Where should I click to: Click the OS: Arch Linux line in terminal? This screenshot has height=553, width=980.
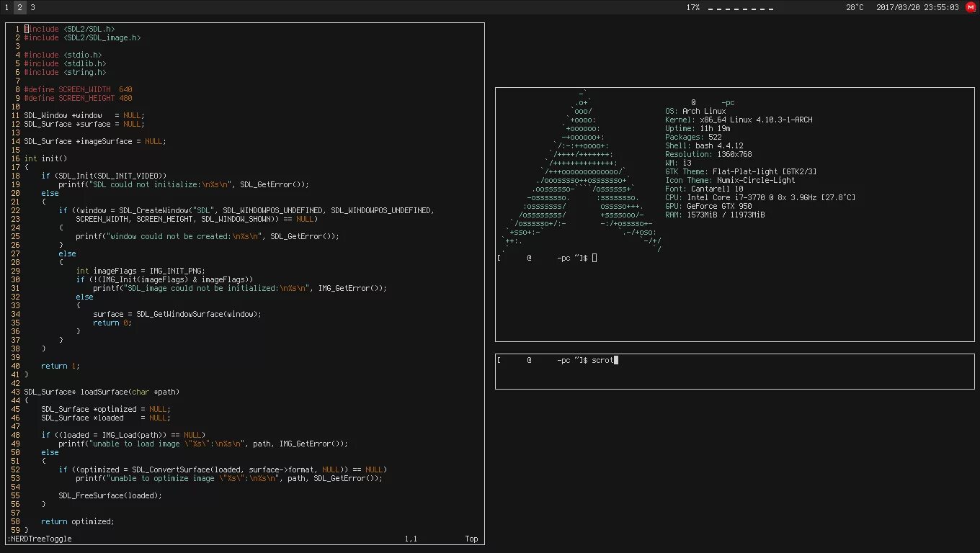695,111
